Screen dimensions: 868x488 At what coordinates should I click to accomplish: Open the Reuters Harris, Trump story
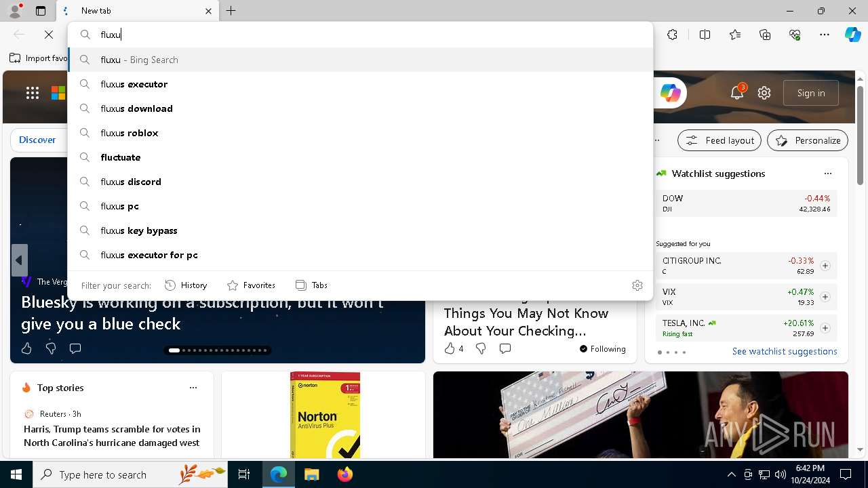click(112, 436)
